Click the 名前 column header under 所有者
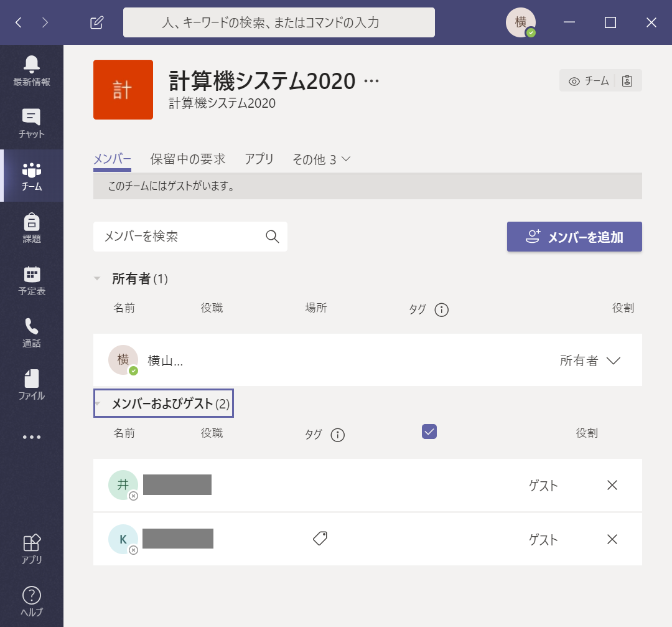Viewport: 672px width, 627px height. click(x=124, y=308)
